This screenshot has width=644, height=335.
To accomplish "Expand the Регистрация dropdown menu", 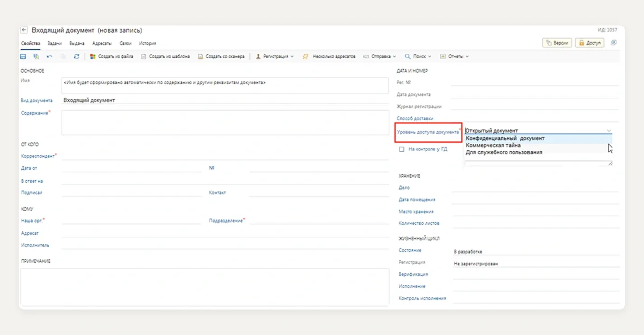I will [275, 56].
